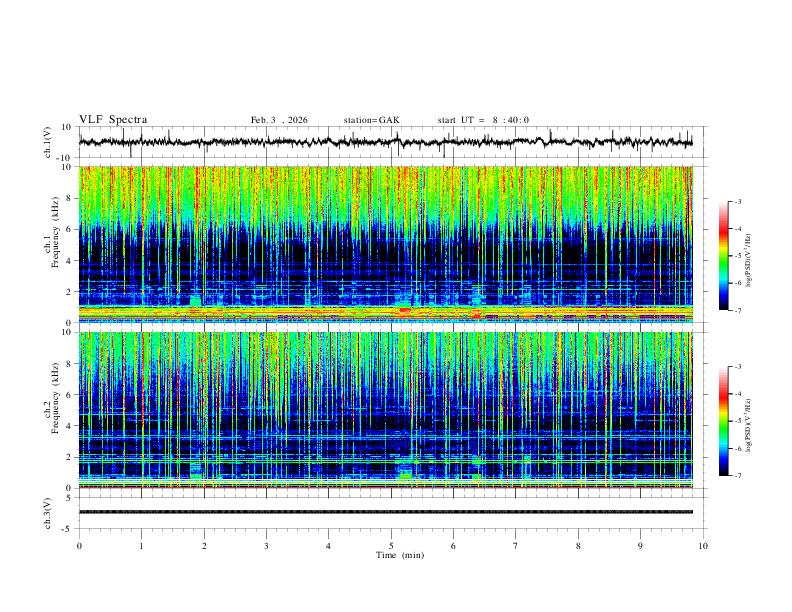Click the ch.1 "Frequency (kHz)" axis label
This screenshot has height=612, width=792.
coord(56,232)
